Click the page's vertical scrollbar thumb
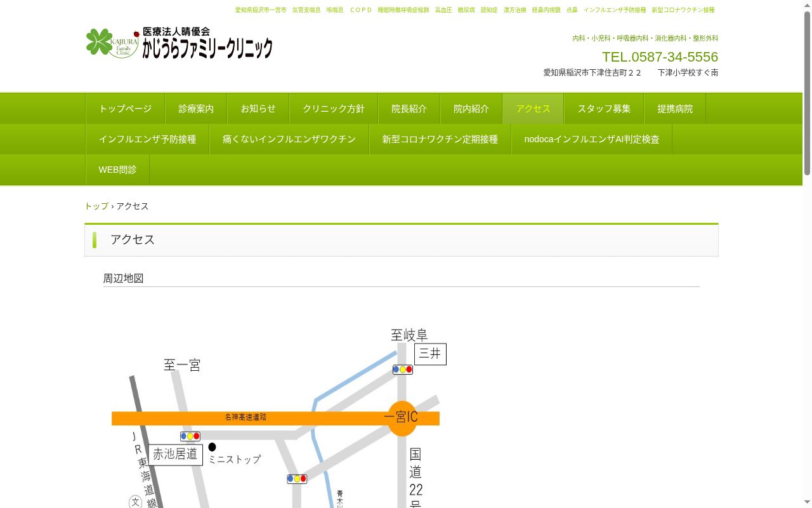Image resolution: width=812 pixels, height=508 pixels. (x=807, y=93)
